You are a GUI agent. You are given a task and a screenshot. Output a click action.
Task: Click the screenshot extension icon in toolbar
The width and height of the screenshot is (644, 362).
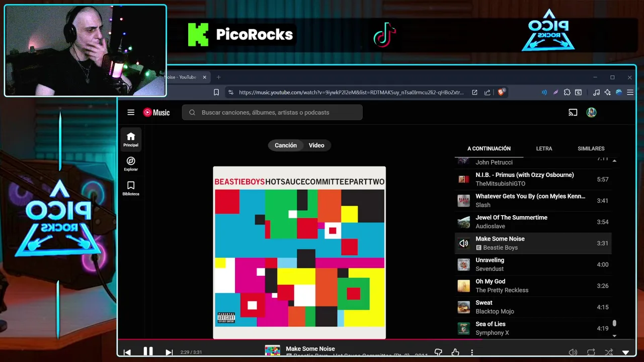pos(579,93)
